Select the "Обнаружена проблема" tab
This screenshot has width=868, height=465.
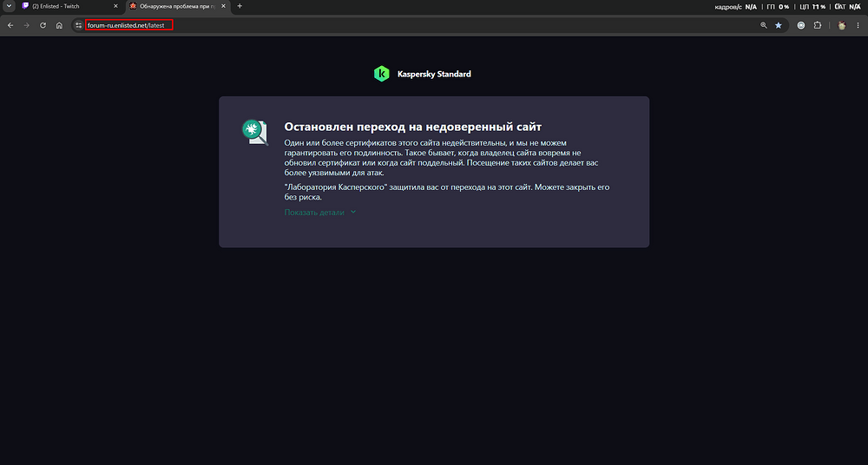(x=178, y=6)
